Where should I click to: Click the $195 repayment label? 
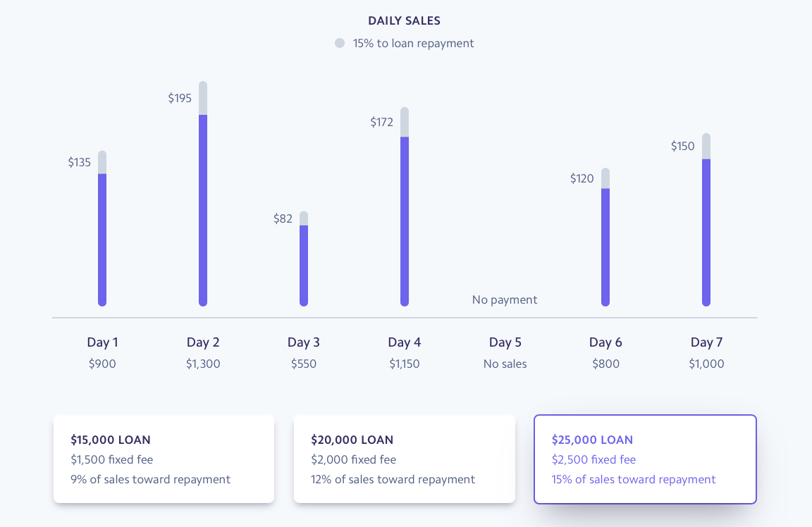point(180,98)
